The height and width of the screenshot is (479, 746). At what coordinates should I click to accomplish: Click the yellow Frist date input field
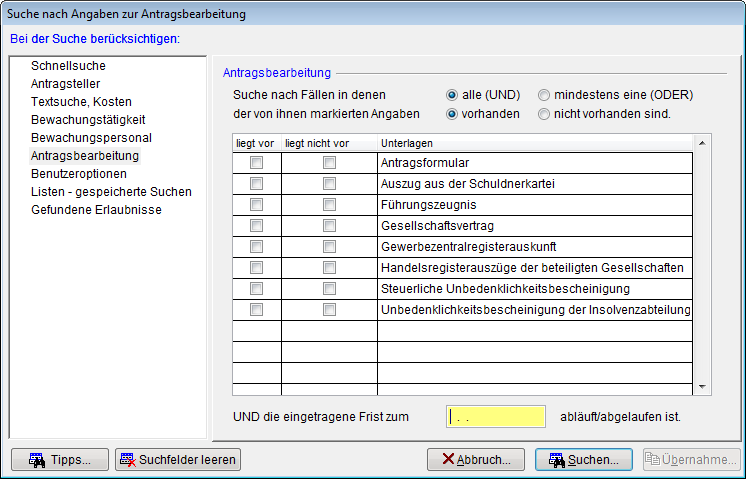point(496,416)
